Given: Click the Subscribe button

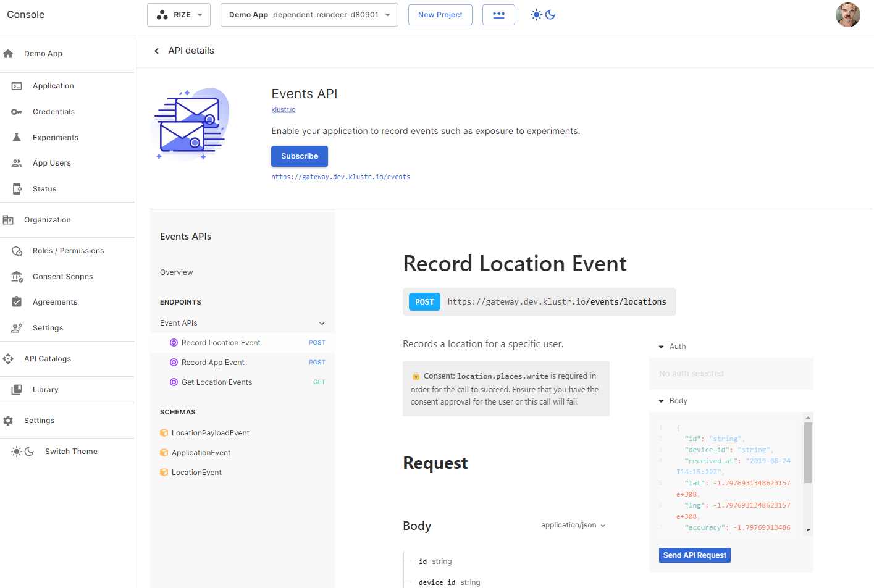Looking at the screenshot, I should [299, 156].
